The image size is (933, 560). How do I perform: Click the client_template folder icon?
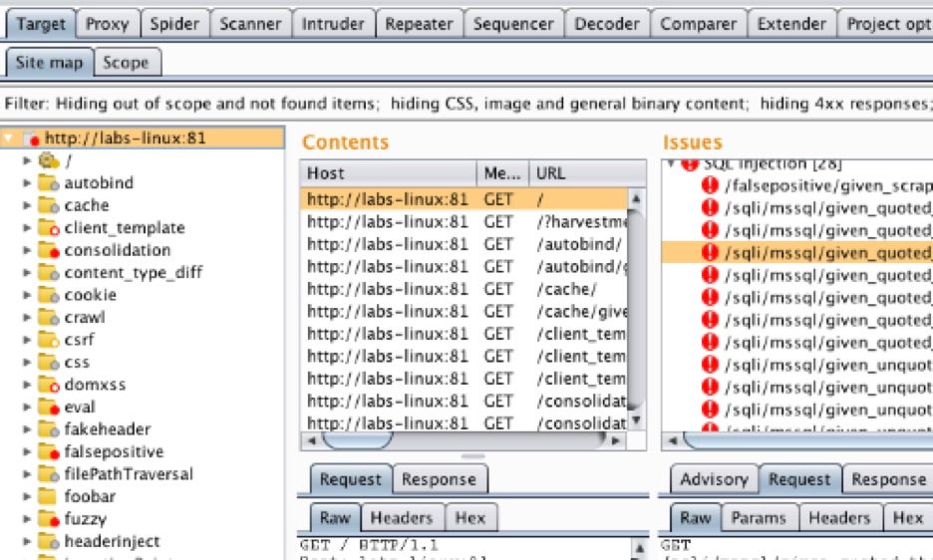(48, 228)
